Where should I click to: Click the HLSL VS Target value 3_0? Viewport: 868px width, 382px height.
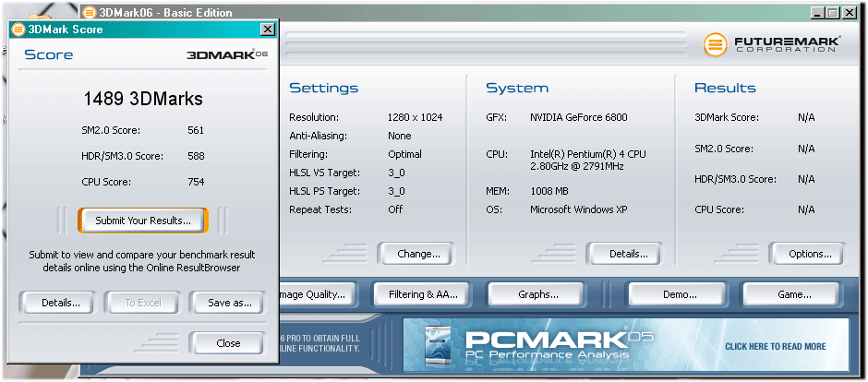(x=396, y=173)
